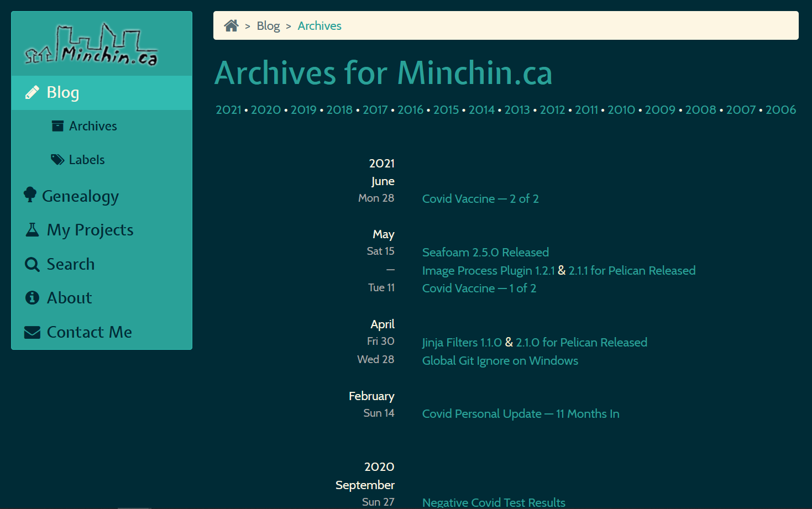The height and width of the screenshot is (509, 812).
Task: Click the 2020 year heading in list
Action: [x=379, y=466]
